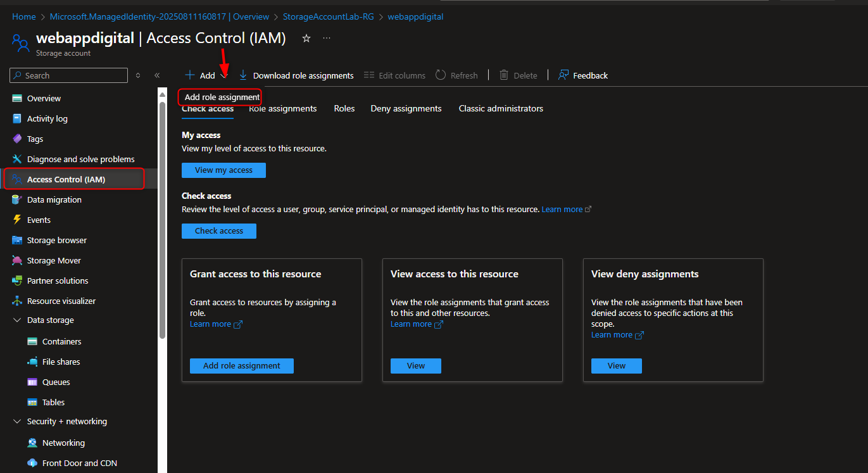This screenshot has width=868, height=473.
Task: Select Data migration from the sidebar
Action: [54, 199]
